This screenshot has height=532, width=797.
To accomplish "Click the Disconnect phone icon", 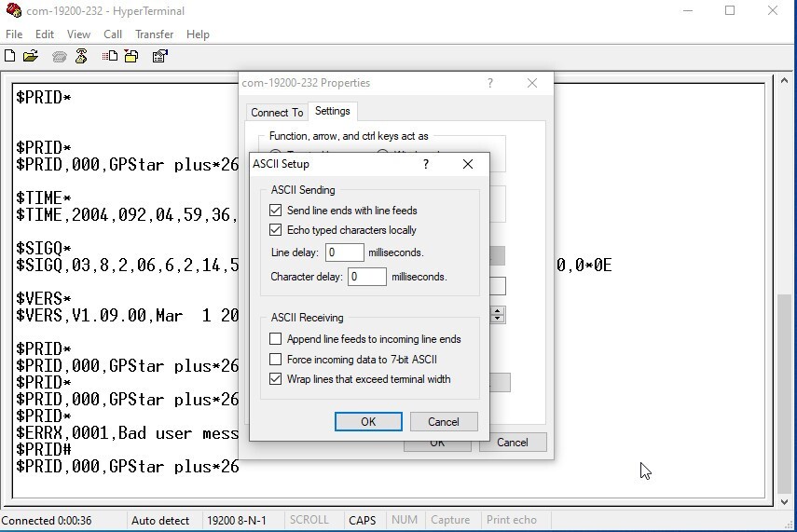I will coord(81,56).
